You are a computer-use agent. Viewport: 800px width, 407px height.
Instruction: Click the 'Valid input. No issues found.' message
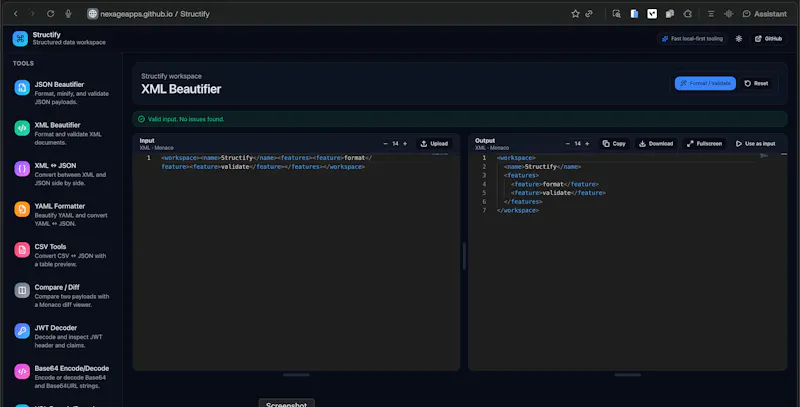coord(186,119)
